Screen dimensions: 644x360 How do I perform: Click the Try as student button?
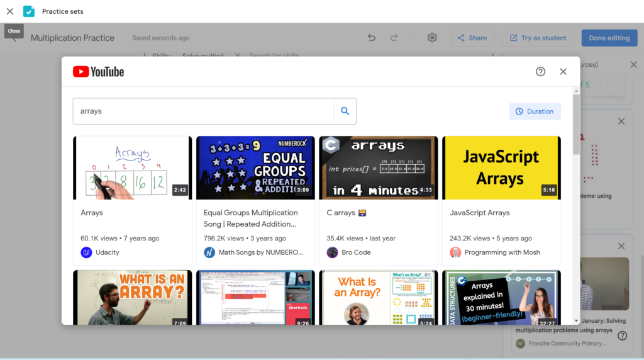click(538, 38)
